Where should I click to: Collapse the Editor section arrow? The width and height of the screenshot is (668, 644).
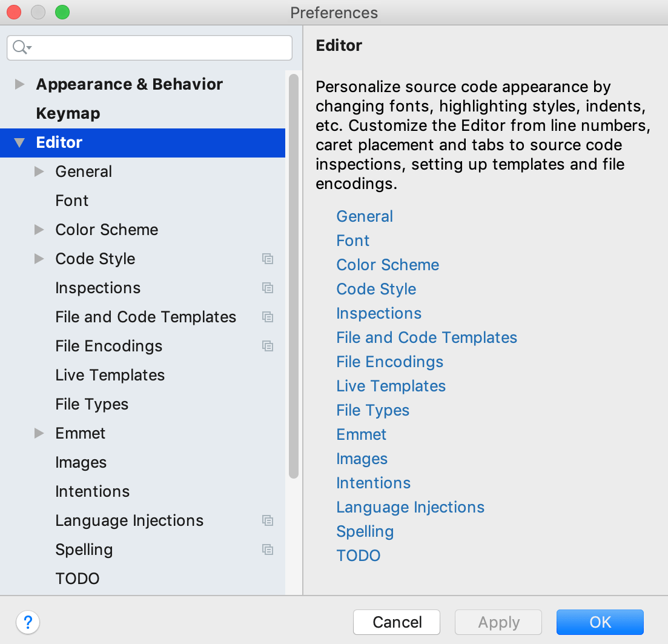[19, 142]
